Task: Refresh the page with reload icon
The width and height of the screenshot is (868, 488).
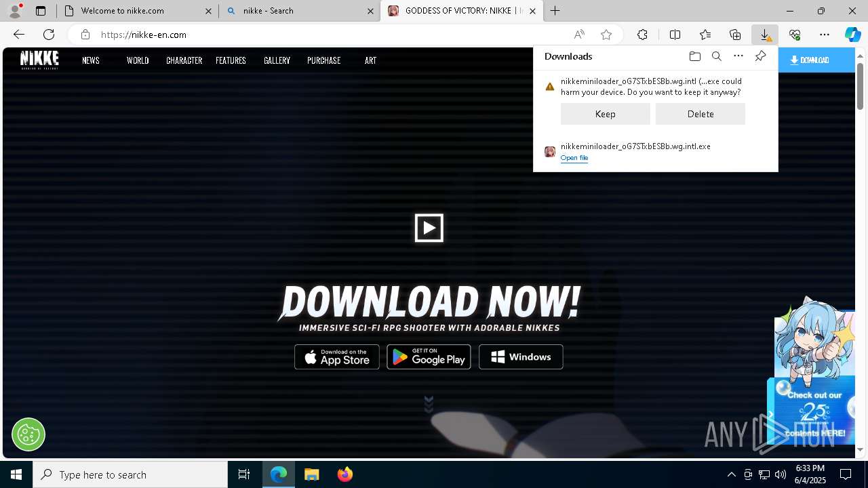Action: tap(49, 35)
